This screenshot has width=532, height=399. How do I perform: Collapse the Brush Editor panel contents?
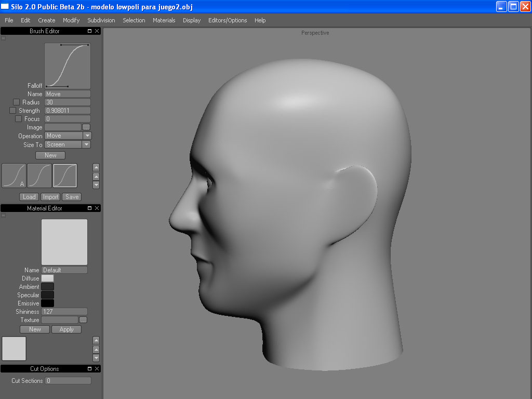pyautogui.click(x=3, y=38)
